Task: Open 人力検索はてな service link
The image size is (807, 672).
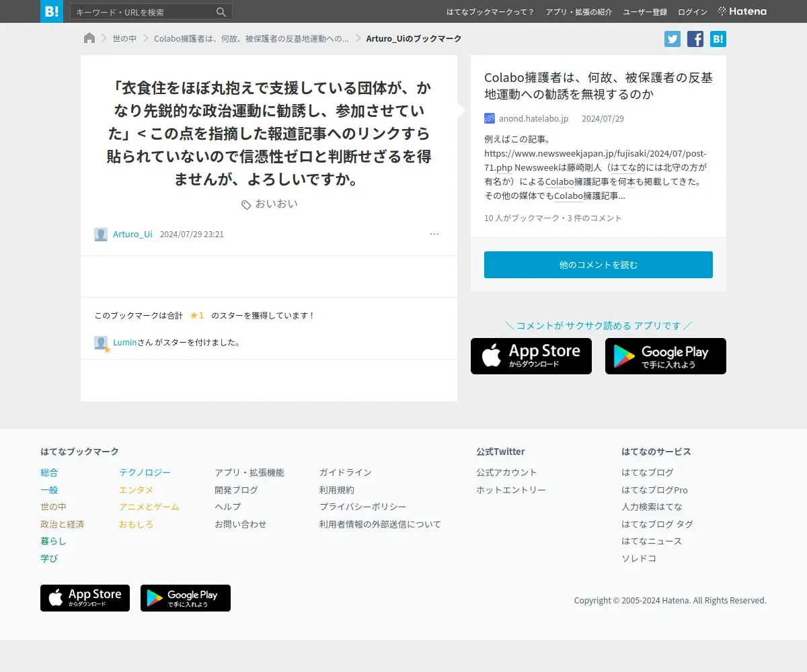Action: pos(652,507)
